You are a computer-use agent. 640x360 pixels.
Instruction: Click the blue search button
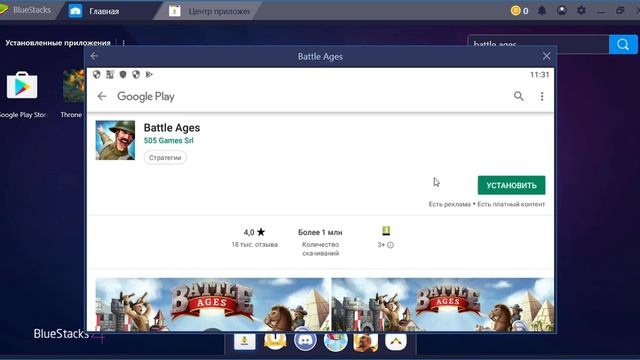pos(623,44)
